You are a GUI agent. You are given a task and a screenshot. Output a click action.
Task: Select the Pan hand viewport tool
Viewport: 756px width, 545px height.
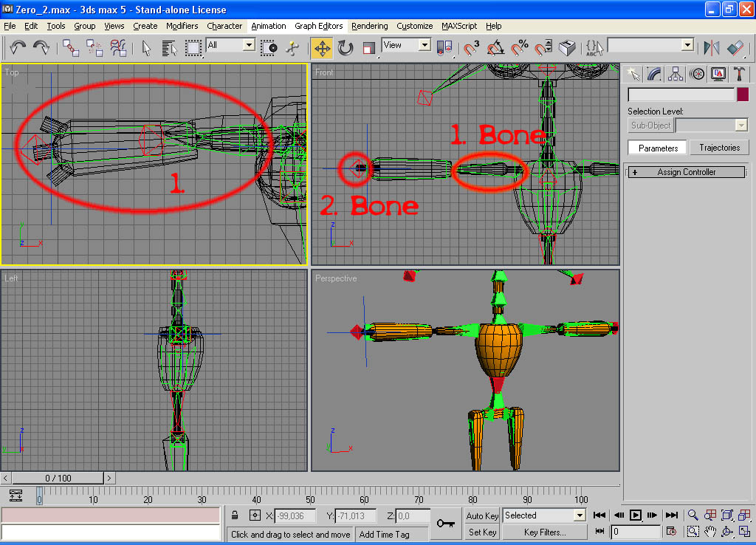(710, 531)
